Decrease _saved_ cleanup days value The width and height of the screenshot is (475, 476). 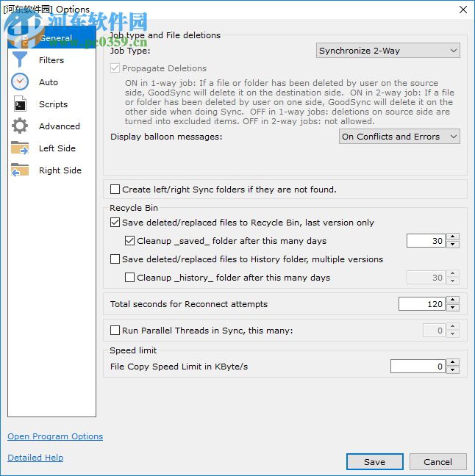[453, 244]
